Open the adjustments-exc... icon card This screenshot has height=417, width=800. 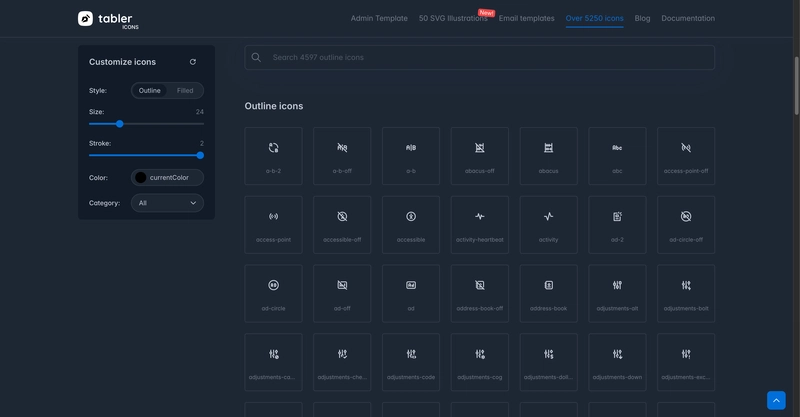coord(686,362)
